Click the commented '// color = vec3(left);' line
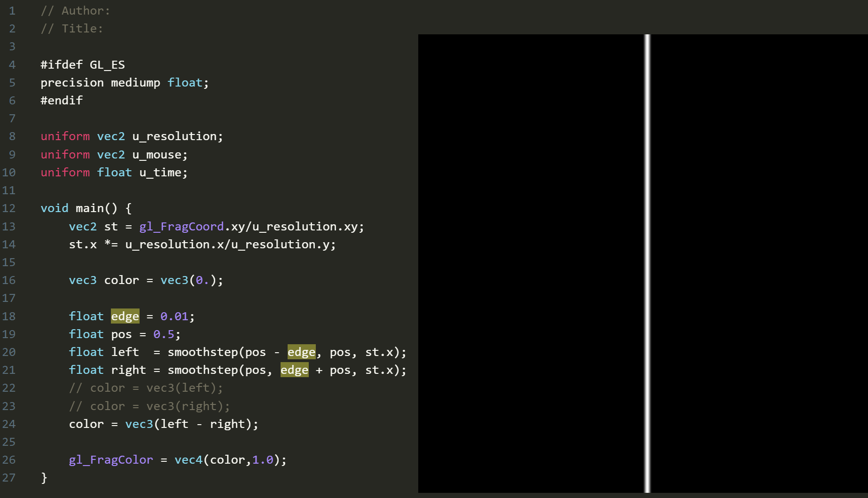The image size is (868, 498). [146, 388]
